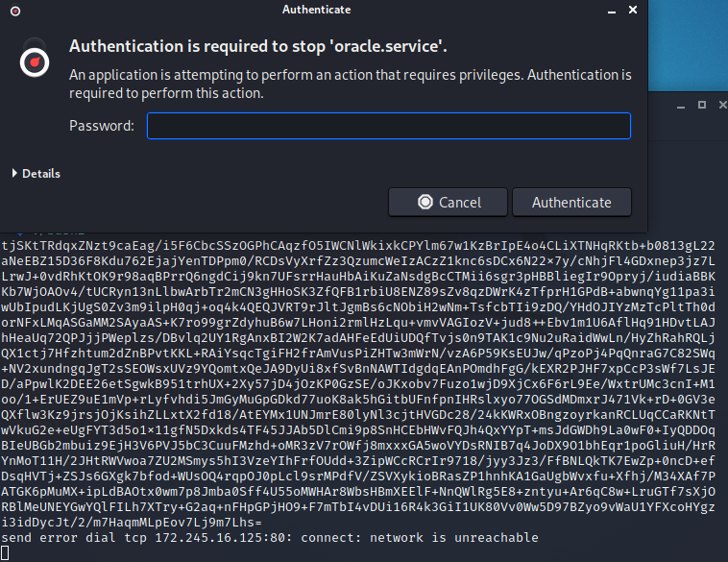Click the 'Password:' label
Image resolution: width=728 pixels, height=562 pixels.
click(x=102, y=126)
